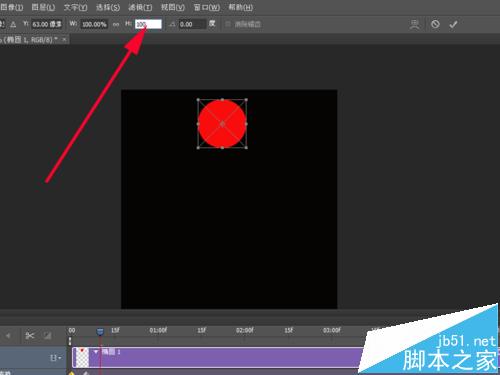Click the H height percentage input field
This screenshot has width=500, height=375.
[x=148, y=24]
